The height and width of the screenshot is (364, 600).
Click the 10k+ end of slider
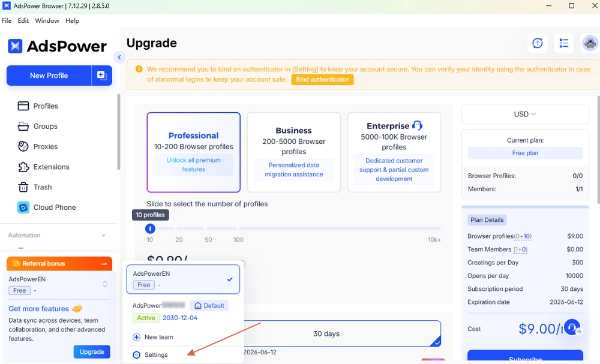tap(434, 240)
